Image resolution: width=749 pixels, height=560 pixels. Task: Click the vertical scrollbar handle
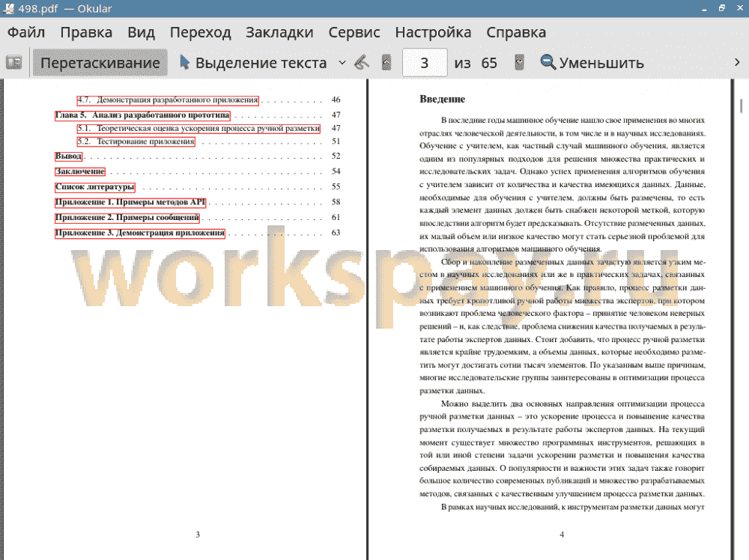point(741,106)
